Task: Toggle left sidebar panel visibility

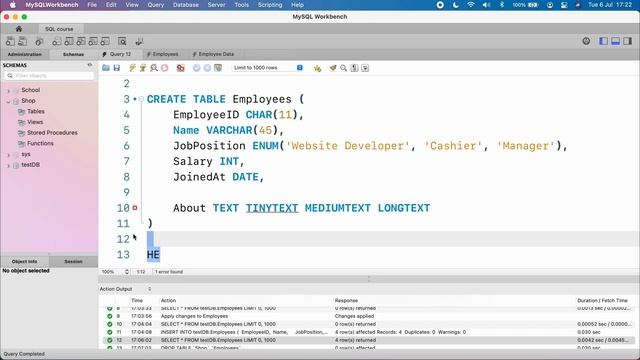Action: click(x=603, y=41)
